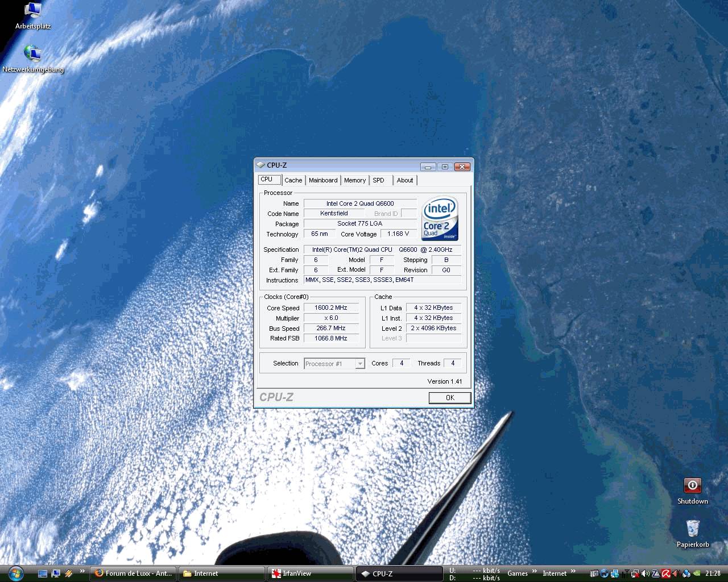Switch to the Mainboard tab
The height and width of the screenshot is (582, 728).
point(323,180)
